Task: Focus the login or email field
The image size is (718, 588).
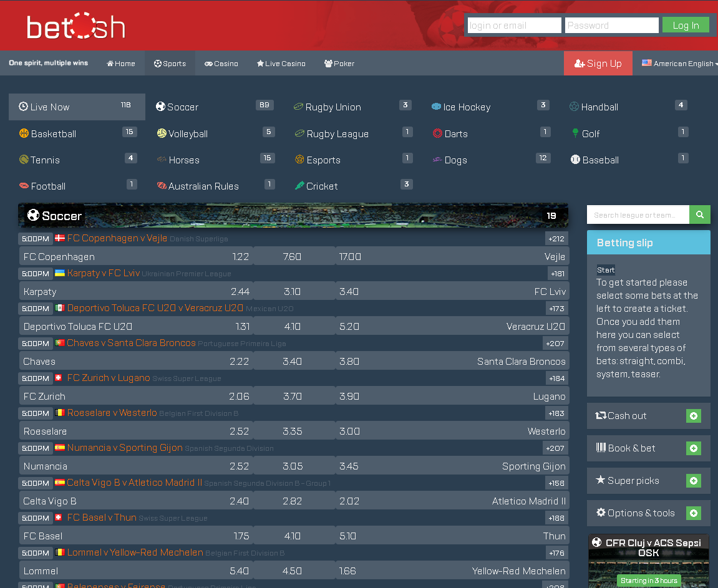Action: [514, 26]
